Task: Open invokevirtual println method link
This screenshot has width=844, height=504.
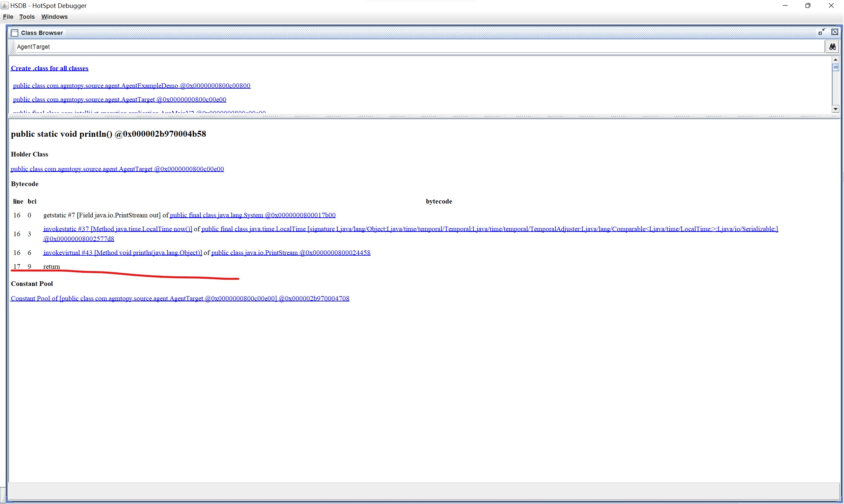Action: tap(123, 253)
